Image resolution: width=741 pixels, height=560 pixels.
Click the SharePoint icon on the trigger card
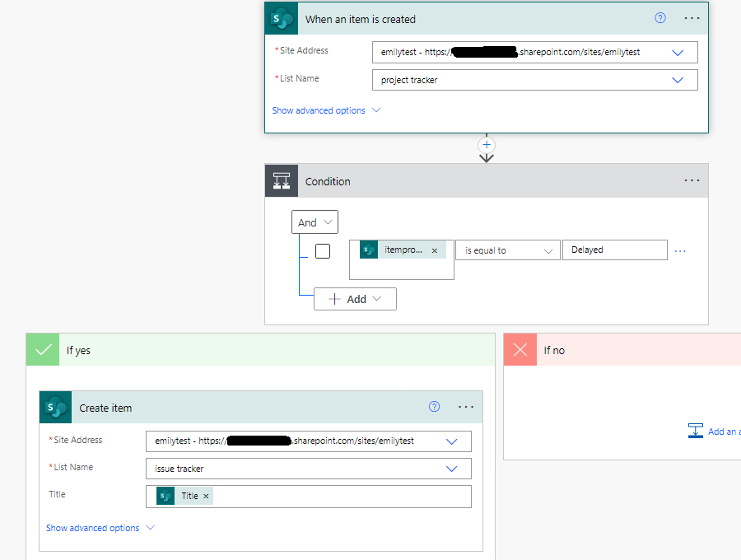click(282, 19)
